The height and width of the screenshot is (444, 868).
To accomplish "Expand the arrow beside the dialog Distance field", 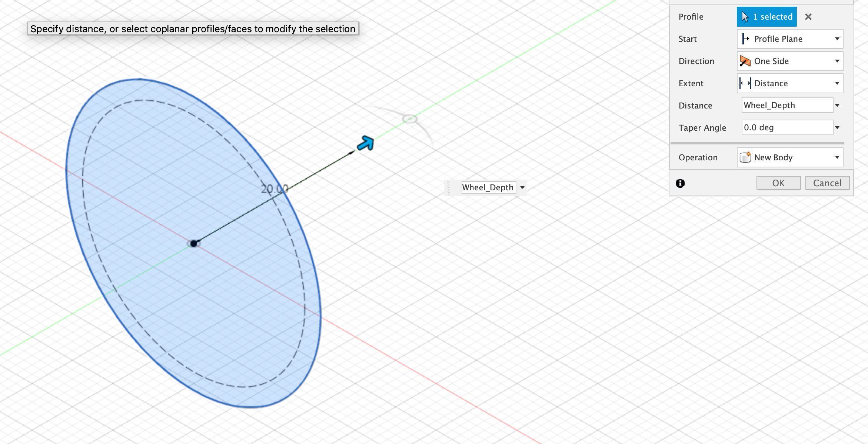I will coord(838,106).
